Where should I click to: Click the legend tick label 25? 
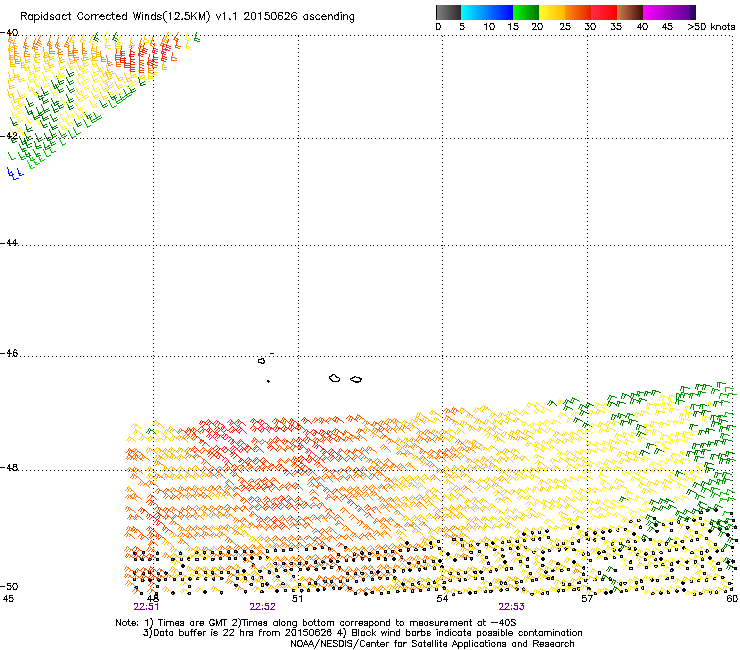[x=565, y=27]
